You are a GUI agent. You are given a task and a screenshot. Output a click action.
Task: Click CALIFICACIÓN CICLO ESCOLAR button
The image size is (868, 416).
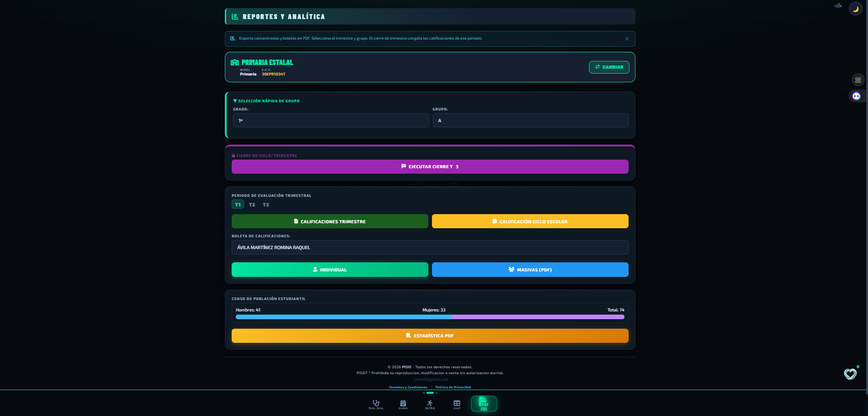click(x=530, y=221)
